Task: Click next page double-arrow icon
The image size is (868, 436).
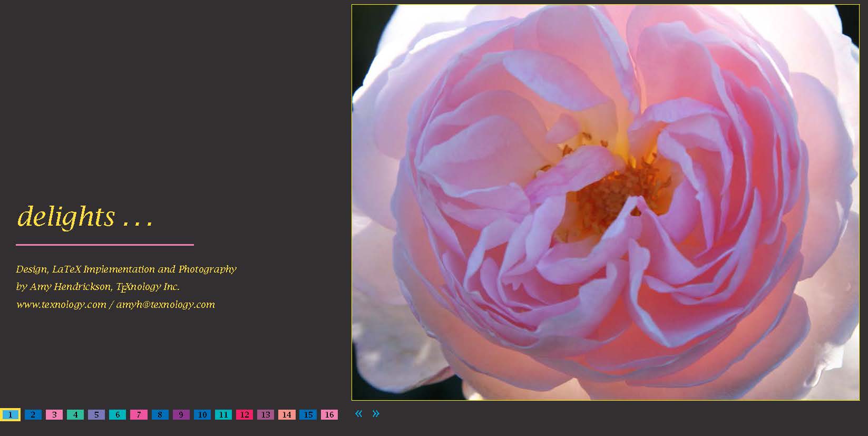Action: tap(376, 413)
